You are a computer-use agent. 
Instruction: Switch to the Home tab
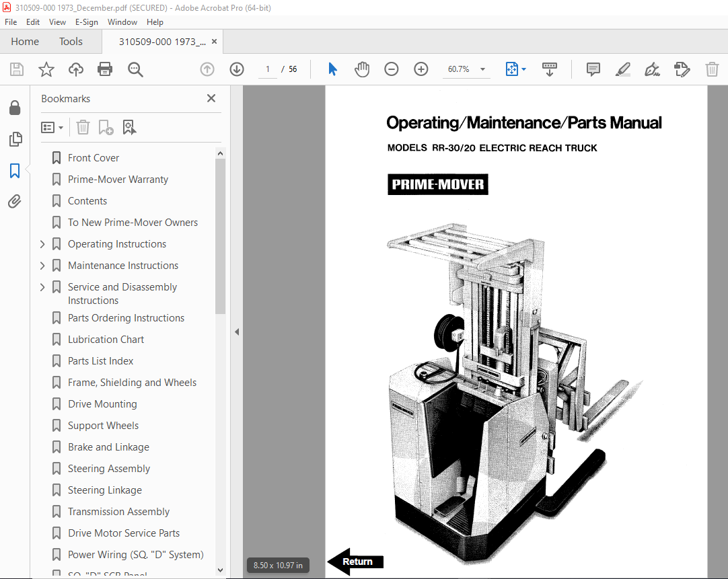pyautogui.click(x=25, y=41)
